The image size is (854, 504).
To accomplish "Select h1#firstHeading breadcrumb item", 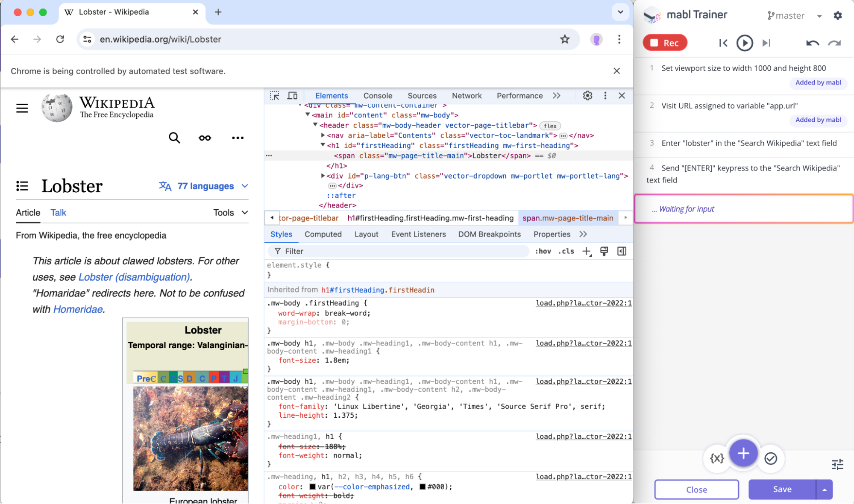I will coord(430,218).
